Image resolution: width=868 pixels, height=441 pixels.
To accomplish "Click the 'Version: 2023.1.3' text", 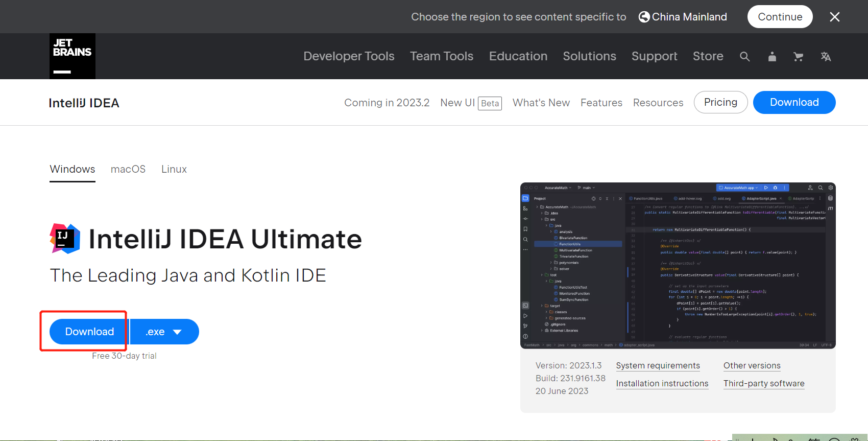I will [x=569, y=366].
